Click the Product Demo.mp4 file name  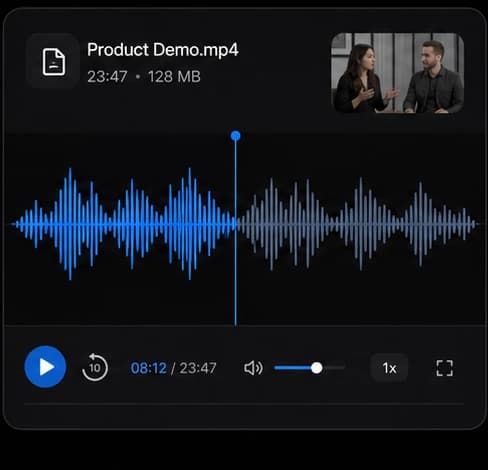[163, 50]
